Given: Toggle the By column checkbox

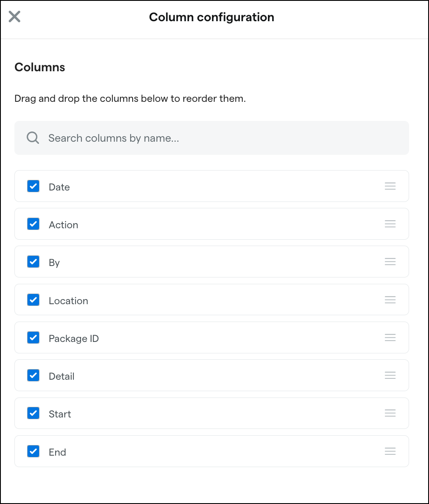Looking at the screenshot, I should pyautogui.click(x=33, y=262).
